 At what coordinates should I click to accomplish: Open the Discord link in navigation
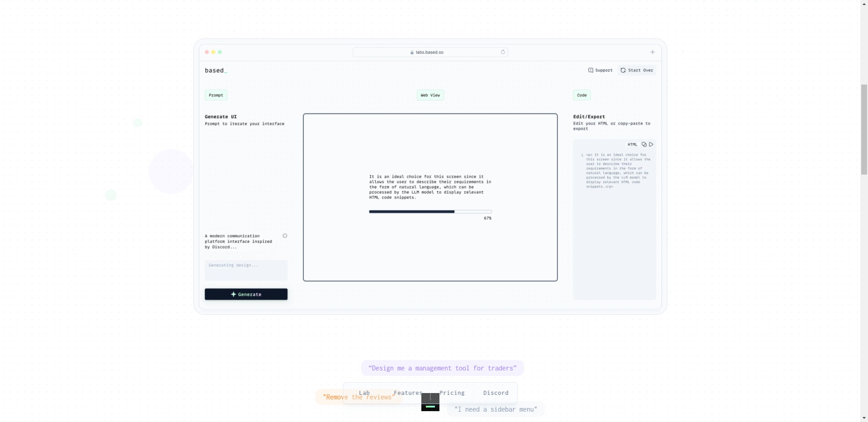pos(495,393)
